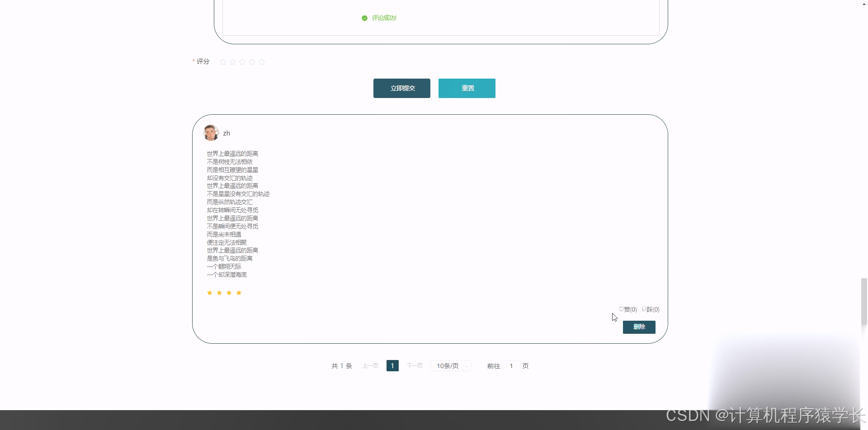Select the fourth rating star
868x430 pixels.
[252, 62]
